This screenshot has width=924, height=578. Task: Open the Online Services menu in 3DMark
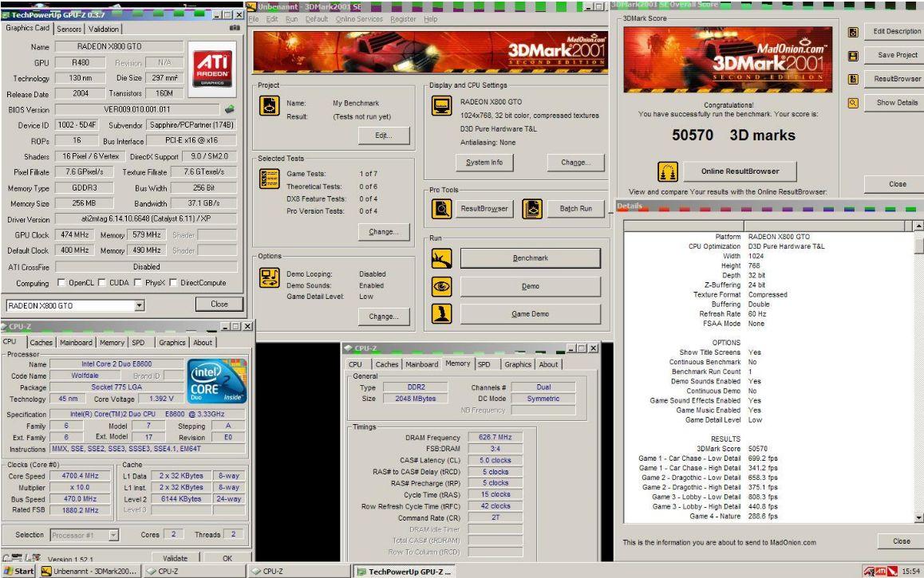point(359,19)
